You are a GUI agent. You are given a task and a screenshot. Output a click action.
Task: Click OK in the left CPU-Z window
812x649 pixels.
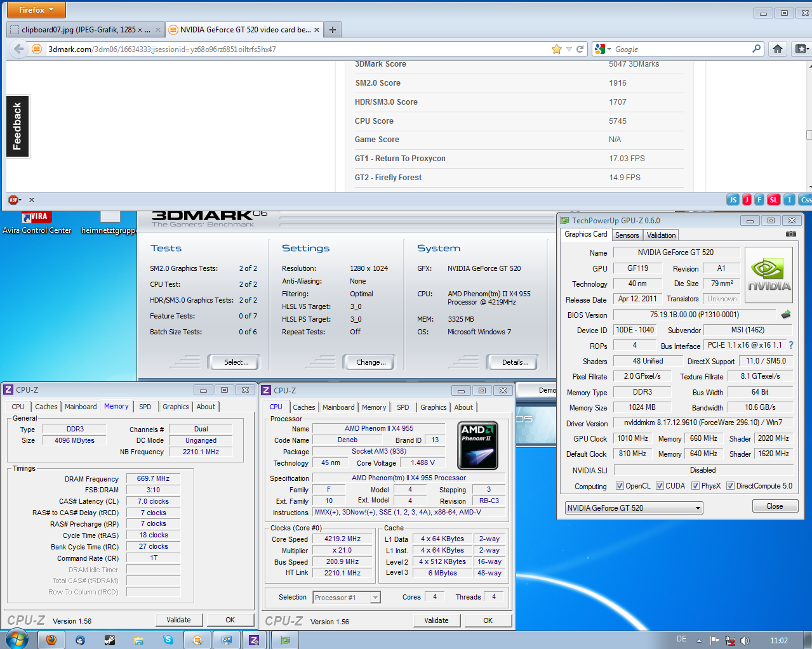230,620
